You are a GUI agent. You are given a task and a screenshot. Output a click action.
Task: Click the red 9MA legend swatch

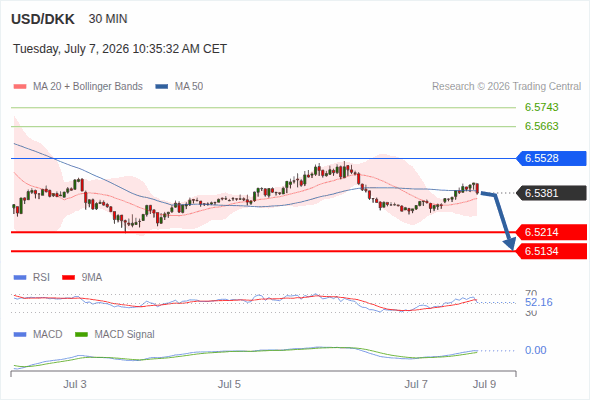(68, 278)
